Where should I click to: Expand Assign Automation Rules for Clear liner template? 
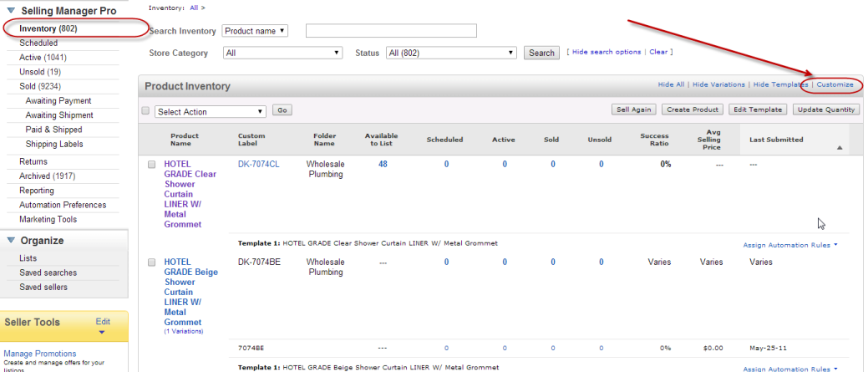[x=789, y=245]
